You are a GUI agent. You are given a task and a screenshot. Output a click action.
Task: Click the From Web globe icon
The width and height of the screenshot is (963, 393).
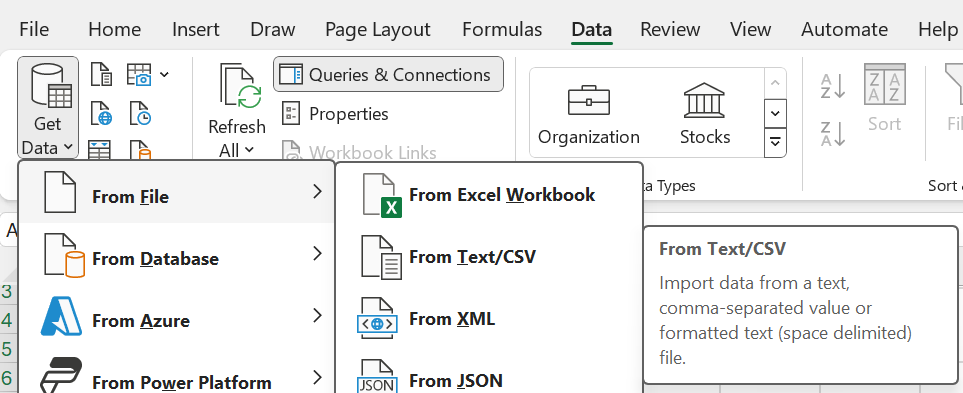(x=101, y=114)
